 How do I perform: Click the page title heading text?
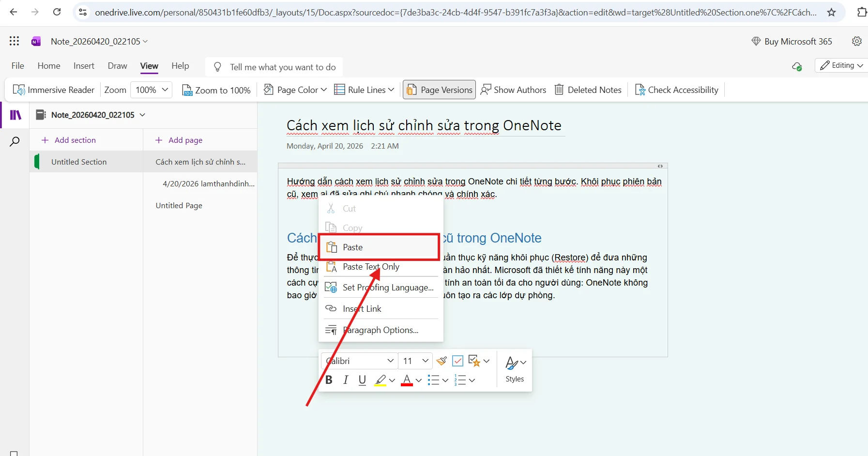(424, 125)
